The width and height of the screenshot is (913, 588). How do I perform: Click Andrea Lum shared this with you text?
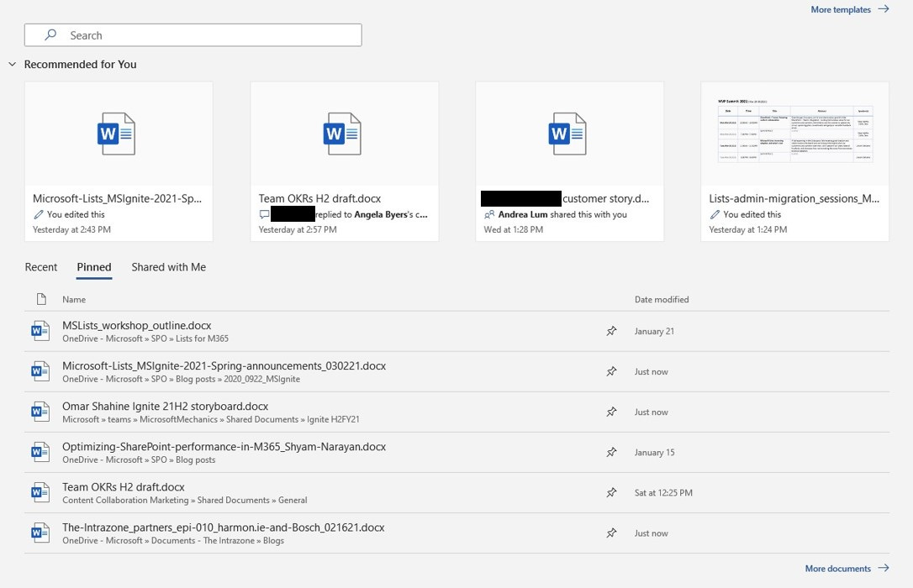pos(562,214)
